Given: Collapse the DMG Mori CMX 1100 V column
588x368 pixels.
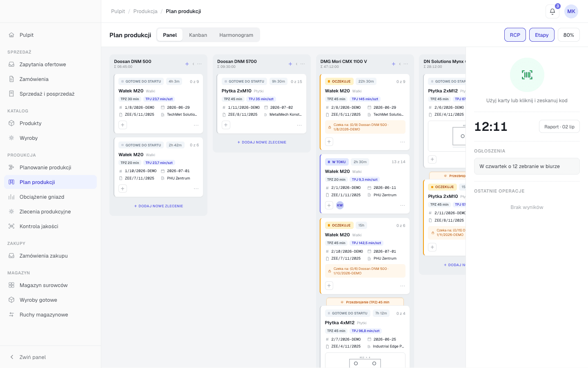Looking at the screenshot, I should coord(400,64).
